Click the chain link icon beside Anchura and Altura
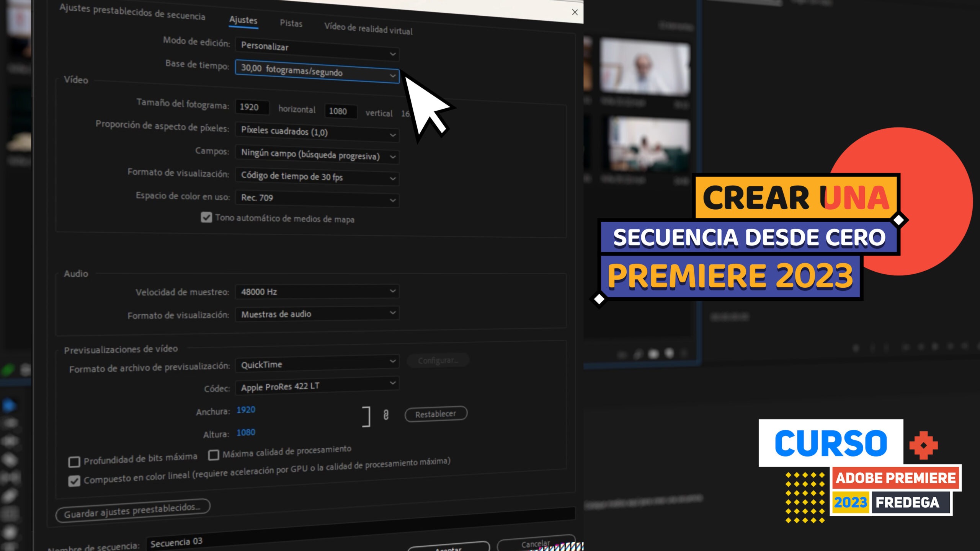Image resolution: width=980 pixels, height=551 pixels. (x=386, y=415)
